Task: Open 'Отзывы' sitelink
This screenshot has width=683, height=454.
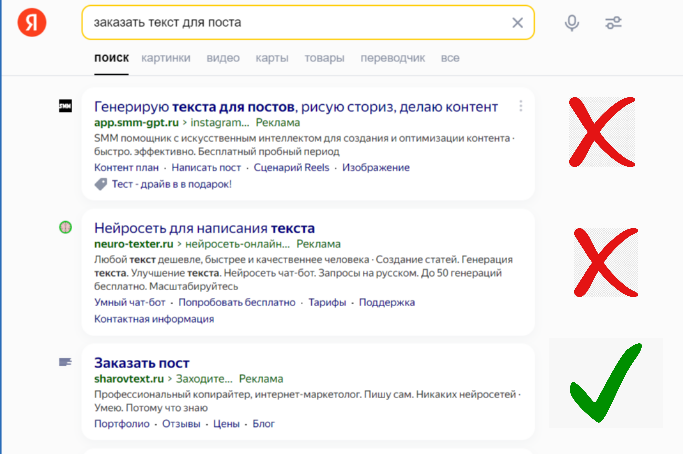Action: 181,424
